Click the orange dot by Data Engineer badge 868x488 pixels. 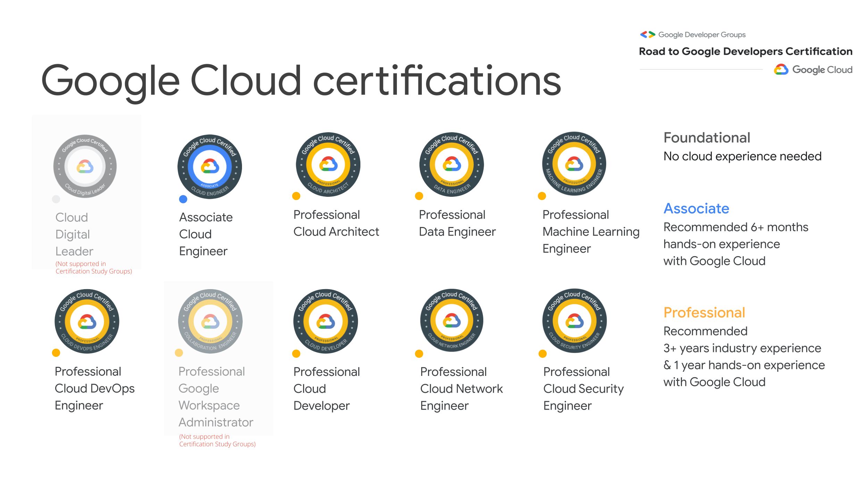419,196
